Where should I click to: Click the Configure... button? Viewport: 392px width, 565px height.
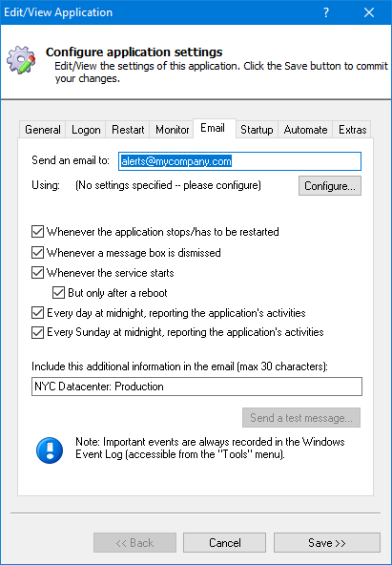[330, 186]
